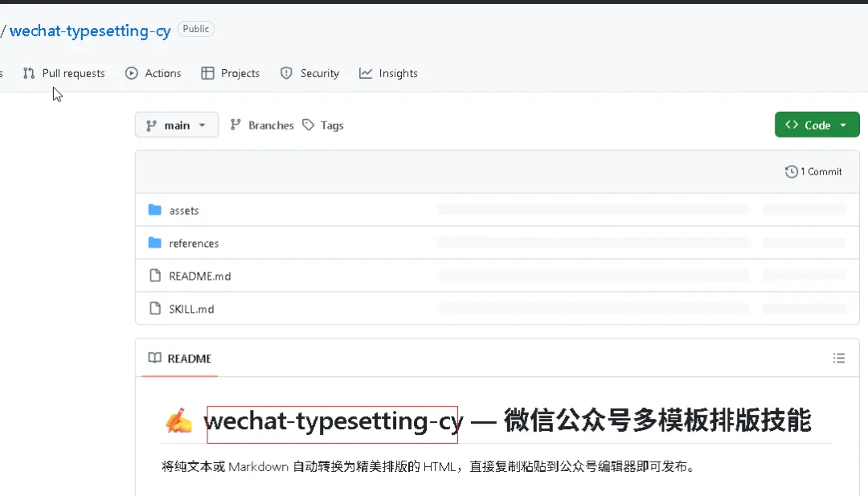Open the SKILL.md file

click(191, 309)
